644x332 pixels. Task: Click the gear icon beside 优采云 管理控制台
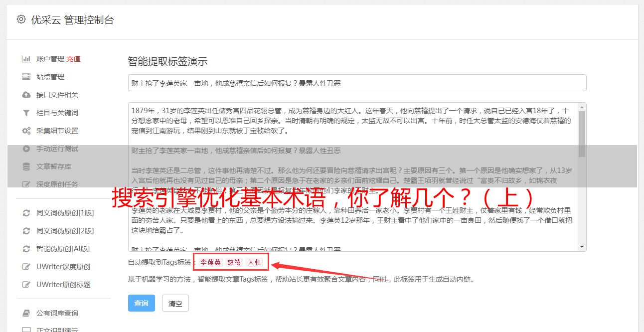(x=21, y=19)
